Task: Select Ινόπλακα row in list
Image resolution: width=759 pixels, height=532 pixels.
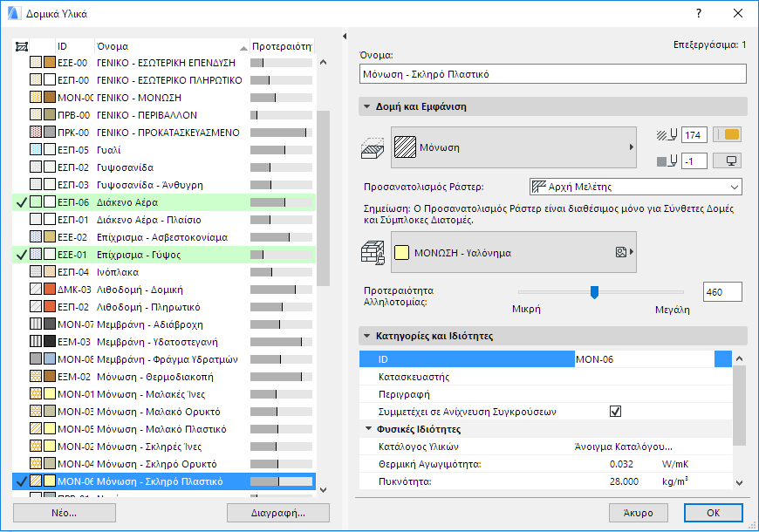Action: [164, 272]
